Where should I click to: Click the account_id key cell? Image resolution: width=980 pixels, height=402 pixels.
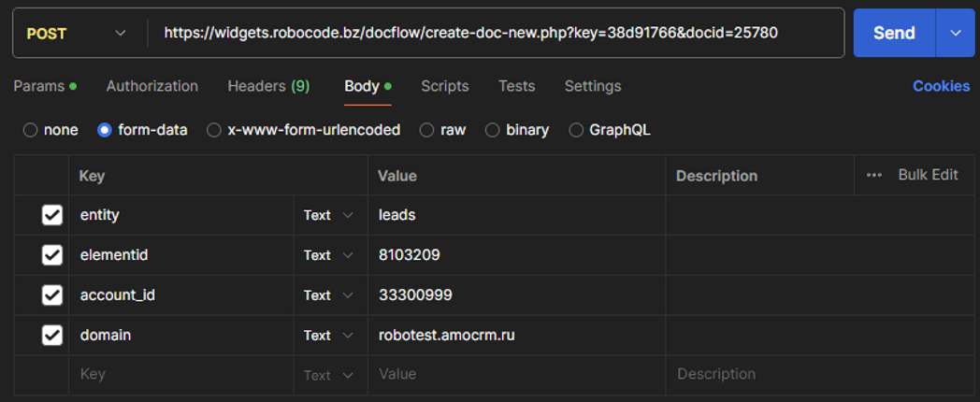tap(181, 295)
